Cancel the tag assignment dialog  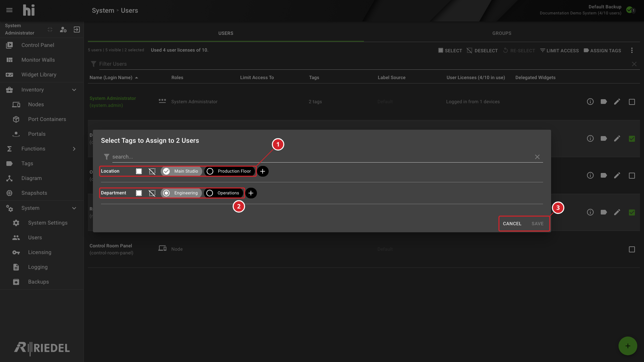pos(512,224)
